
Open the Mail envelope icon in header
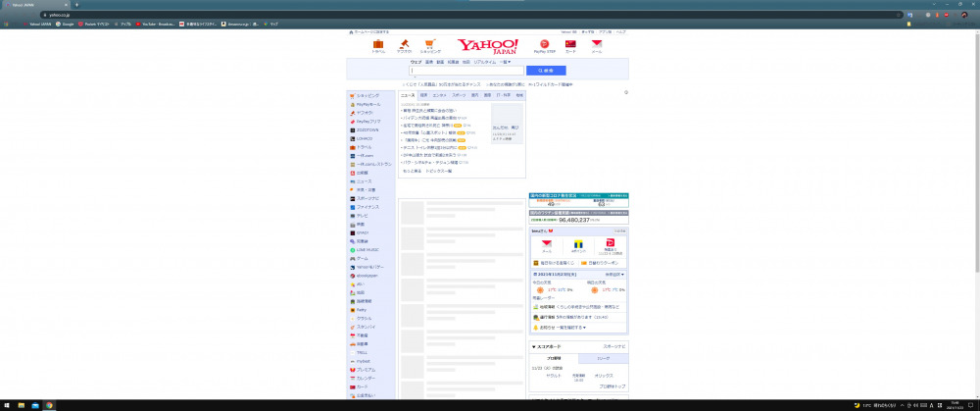pos(597,44)
